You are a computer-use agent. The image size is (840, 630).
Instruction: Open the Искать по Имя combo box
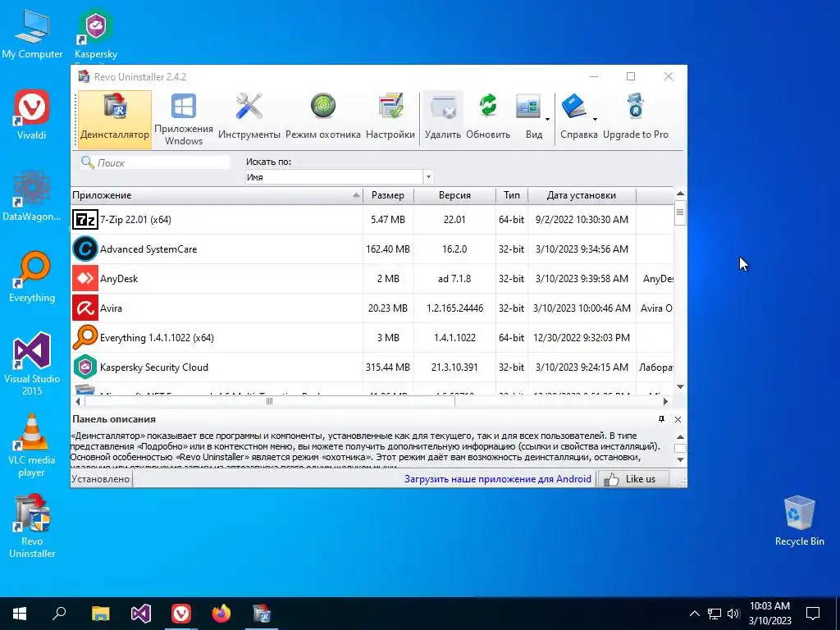[x=339, y=177]
